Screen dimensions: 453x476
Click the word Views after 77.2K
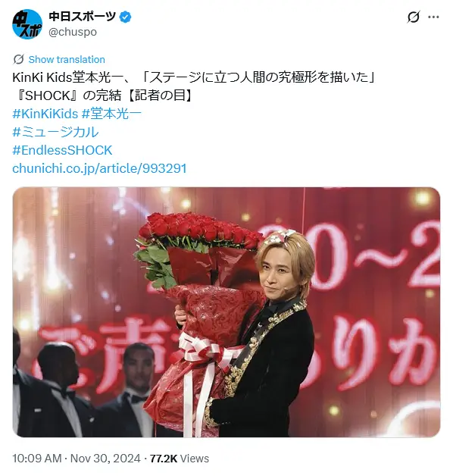tap(195, 459)
